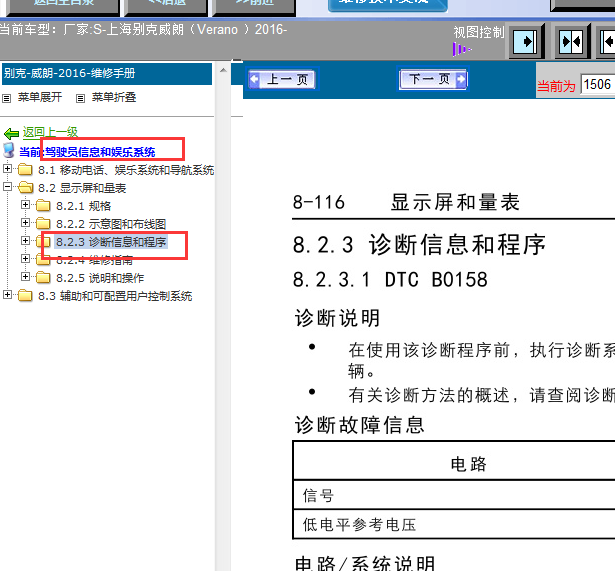Click 菜单折叠 to collapse the menu
The image size is (615, 571).
[114, 97]
